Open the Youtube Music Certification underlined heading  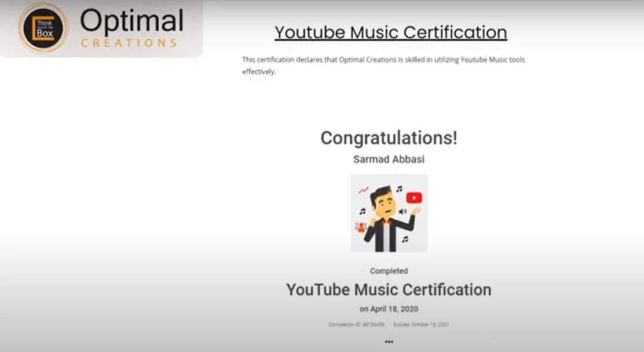click(x=390, y=32)
